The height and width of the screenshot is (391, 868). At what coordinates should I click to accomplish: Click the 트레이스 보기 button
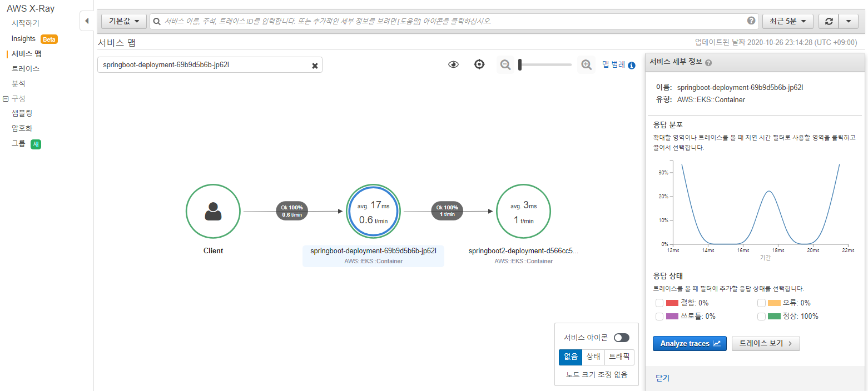(x=766, y=343)
